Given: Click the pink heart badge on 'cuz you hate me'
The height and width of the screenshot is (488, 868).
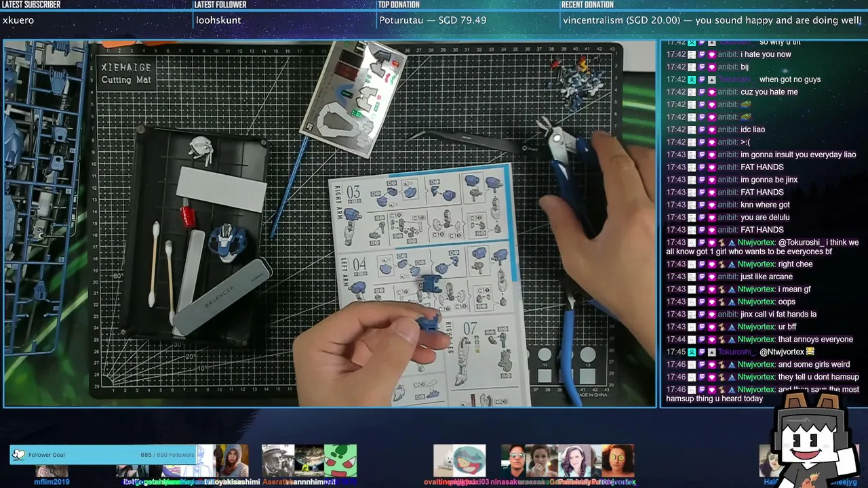Looking at the screenshot, I should point(712,92).
